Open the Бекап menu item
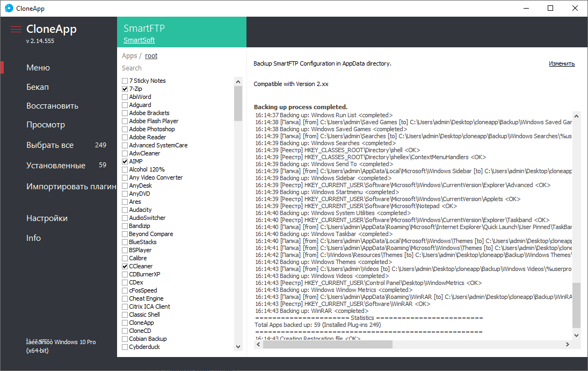This screenshot has width=588, height=371. click(x=38, y=87)
